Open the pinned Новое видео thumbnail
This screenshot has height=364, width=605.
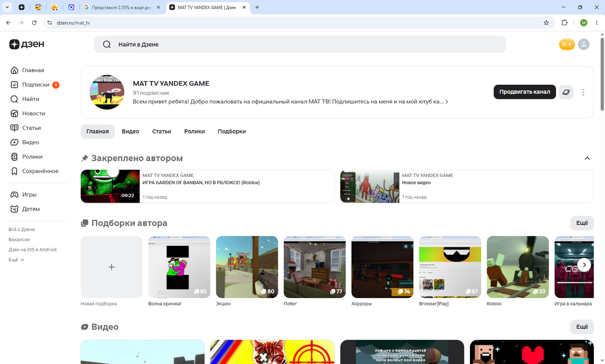tap(370, 187)
